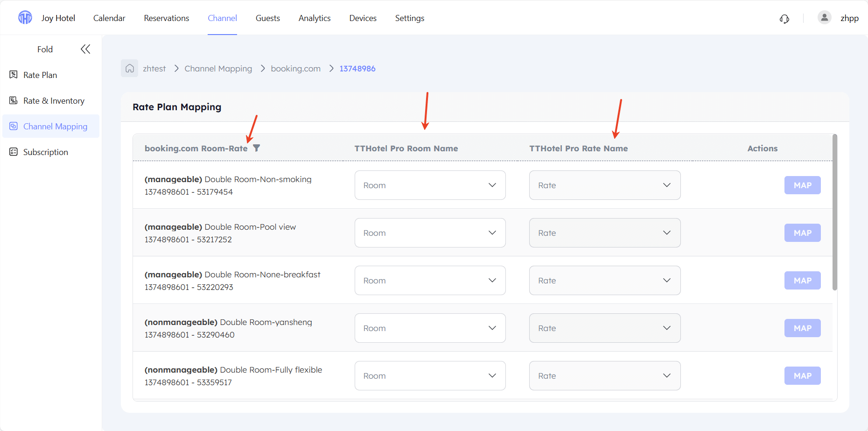The width and height of the screenshot is (868, 431).
Task: Click MAP for Double Room-Pool view
Action: pos(803,233)
